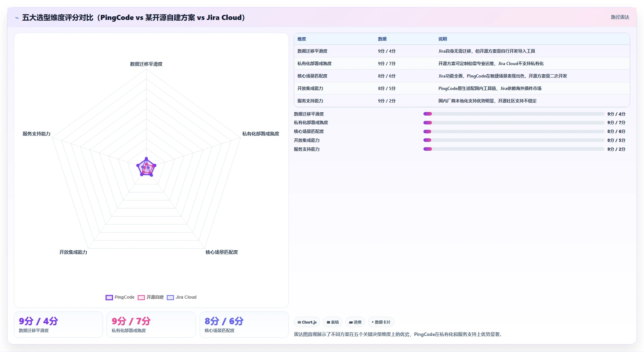Click the footer summary starting with 雷达图直观展示
Viewport: 644px width, 352px height.
[x=399, y=334]
